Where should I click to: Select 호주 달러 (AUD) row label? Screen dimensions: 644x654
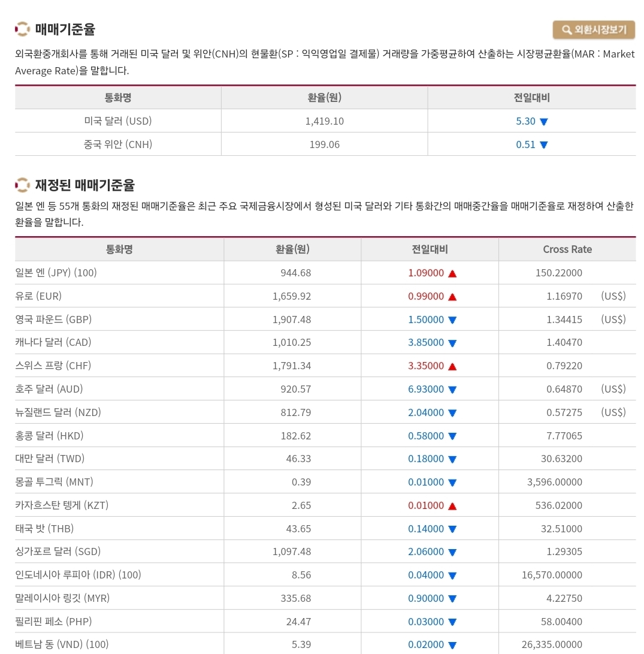49,389
